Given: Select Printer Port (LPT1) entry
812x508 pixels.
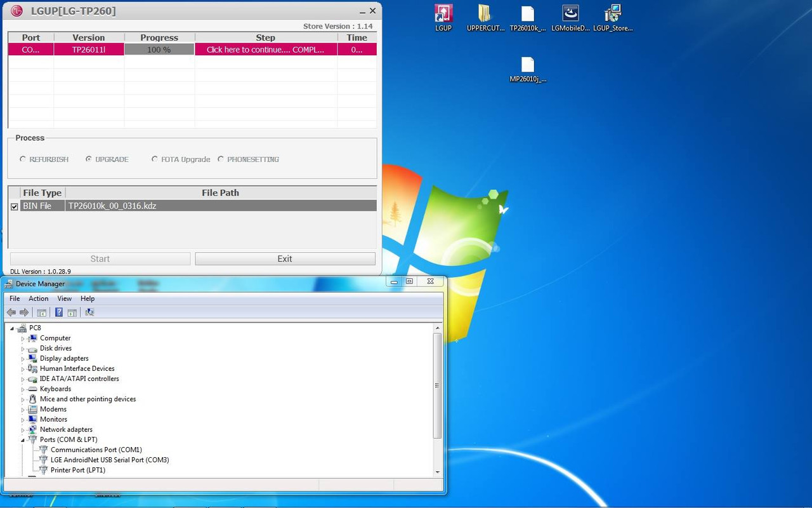Looking at the screenshot, I should click(x=78, y=470).
